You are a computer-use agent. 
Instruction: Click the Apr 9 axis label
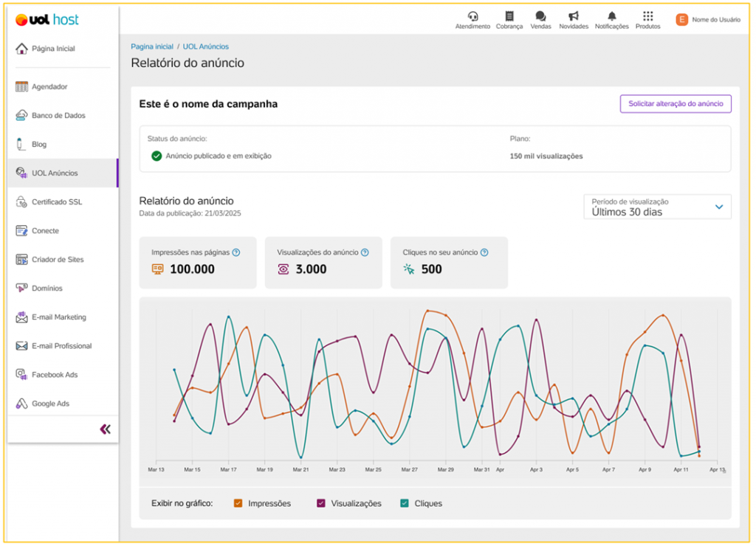[x=645, y=469]
